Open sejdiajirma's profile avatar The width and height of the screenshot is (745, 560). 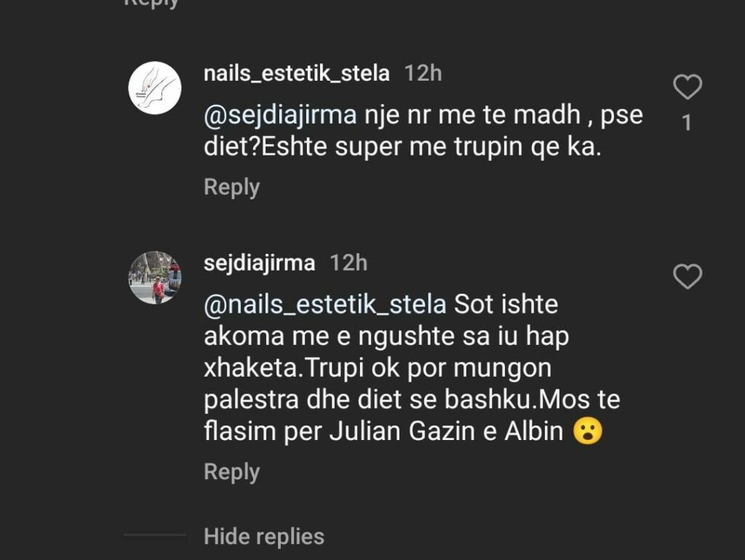(154, 277)
